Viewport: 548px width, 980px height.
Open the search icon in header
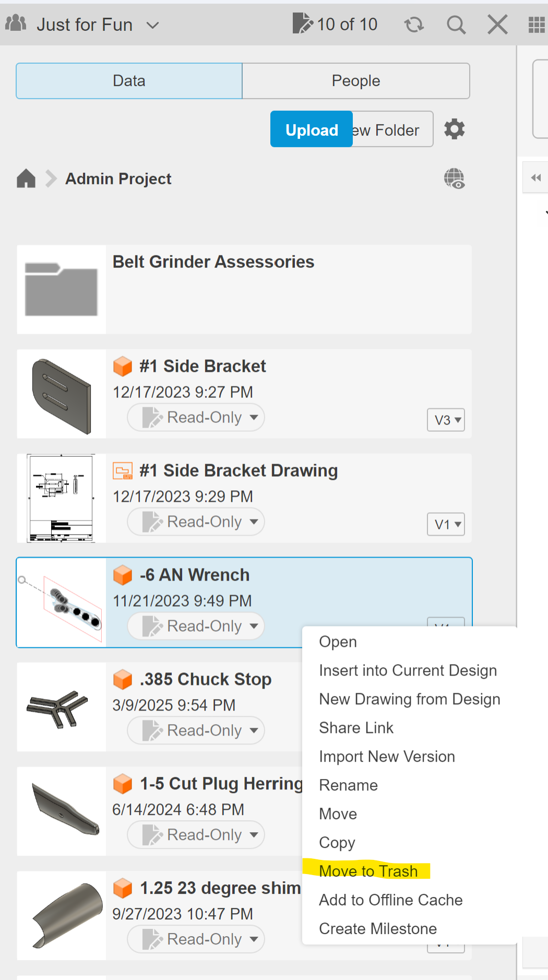456,25
